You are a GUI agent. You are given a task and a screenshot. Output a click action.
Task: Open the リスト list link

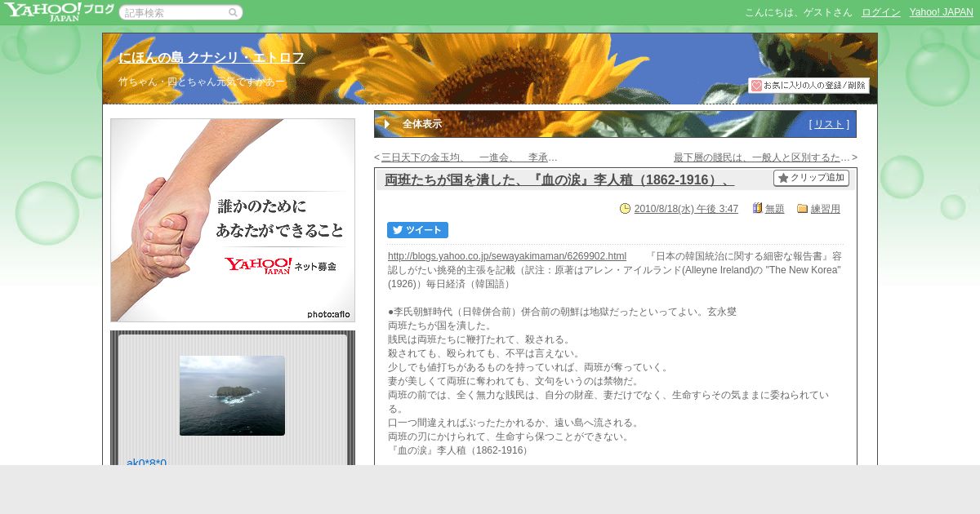829,124
